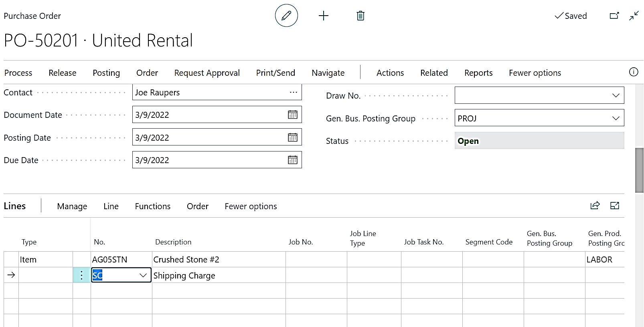Click the Job No. column header
The image size is (644, 327).
click(x=301, y=242)
